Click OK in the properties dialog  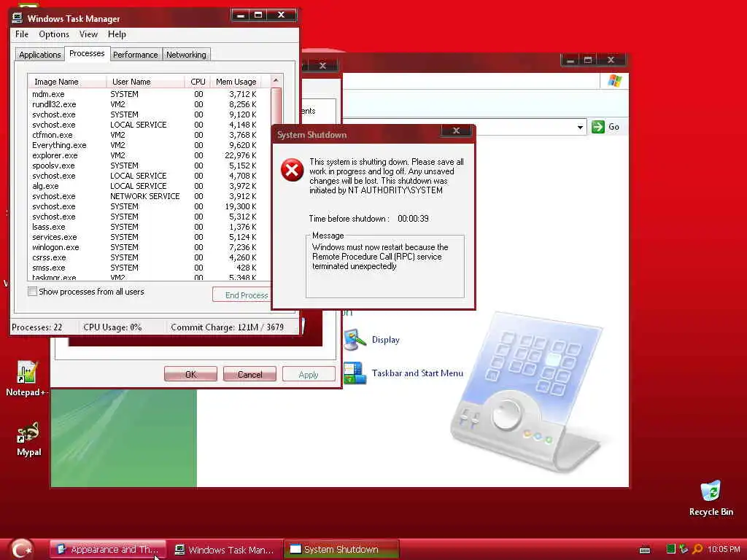(190, 374)
